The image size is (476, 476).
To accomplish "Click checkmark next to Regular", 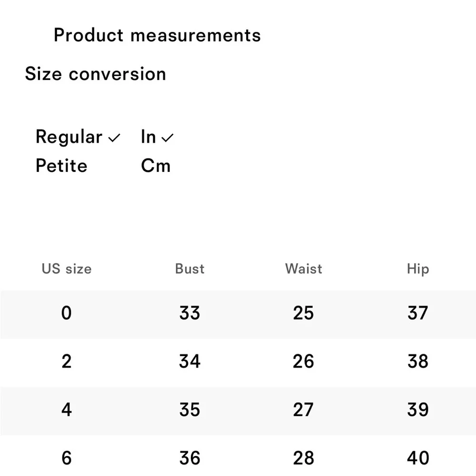I will (114, 139).
